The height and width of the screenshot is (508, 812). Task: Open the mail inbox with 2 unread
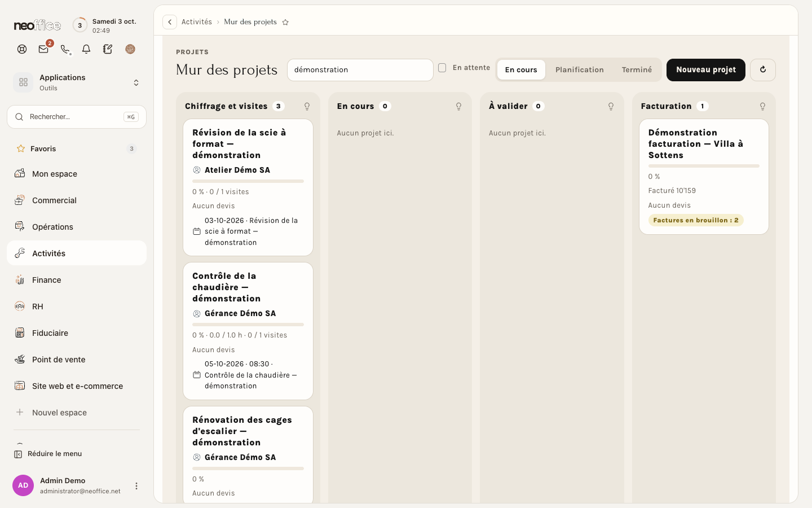(x=43, y=49)
